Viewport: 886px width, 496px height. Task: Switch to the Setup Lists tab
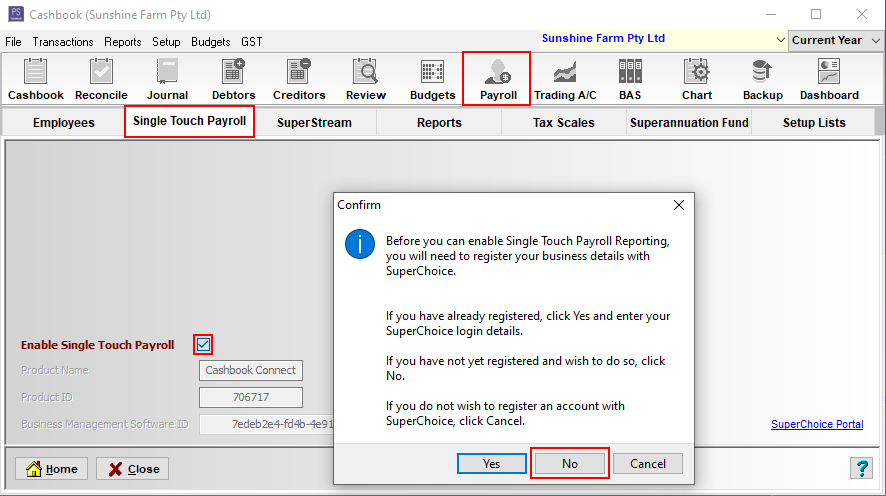814,123
